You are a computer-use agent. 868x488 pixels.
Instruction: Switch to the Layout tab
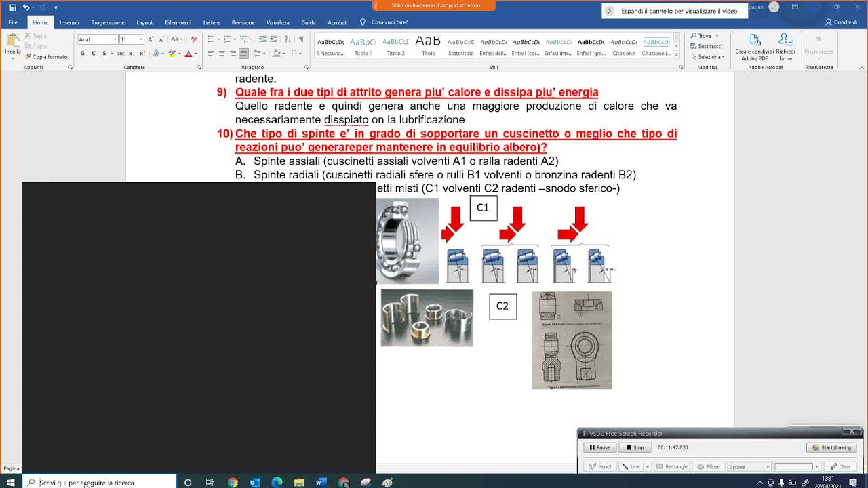click(144, 22)
